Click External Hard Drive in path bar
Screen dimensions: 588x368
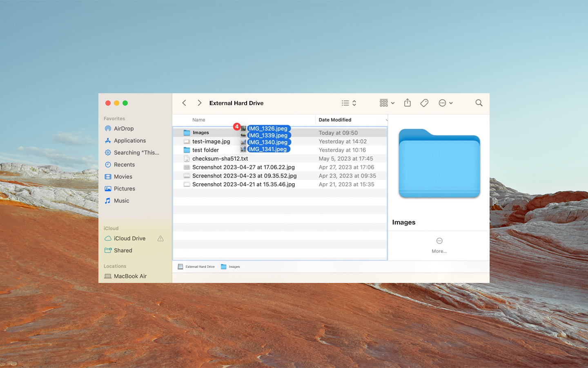pos(200,267)
